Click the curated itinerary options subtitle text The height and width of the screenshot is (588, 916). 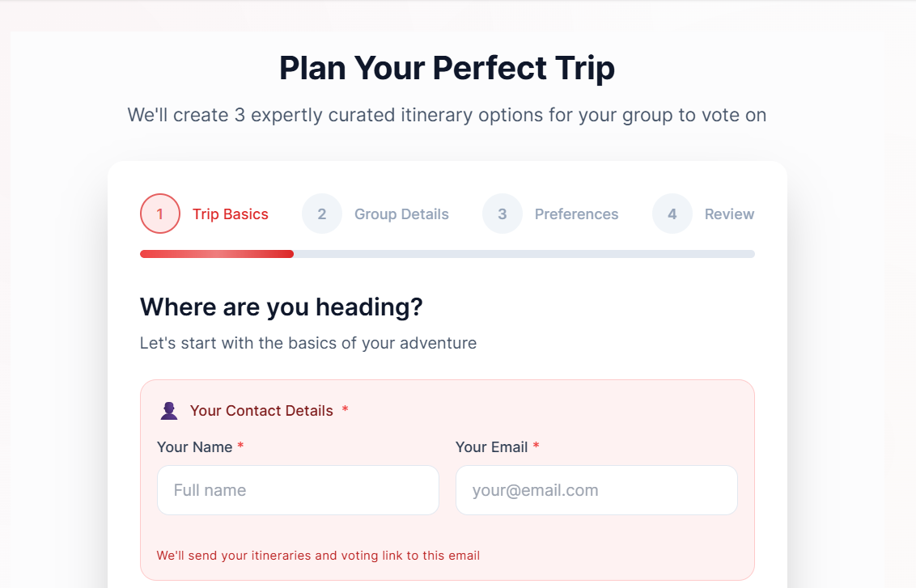click(447, 115)
